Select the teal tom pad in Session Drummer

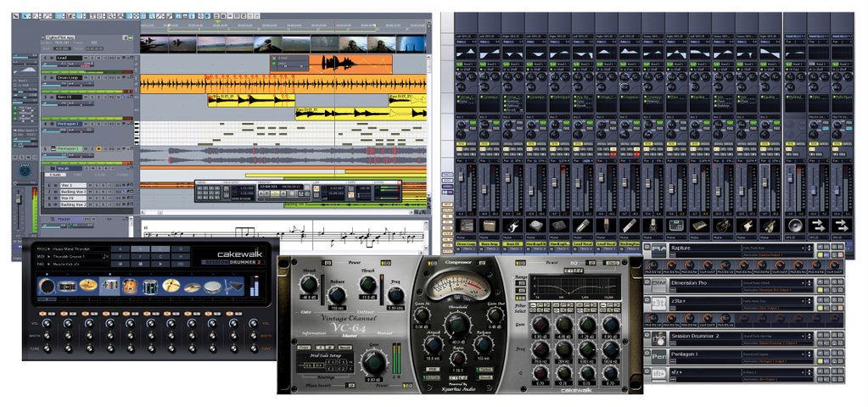[150, 287]
